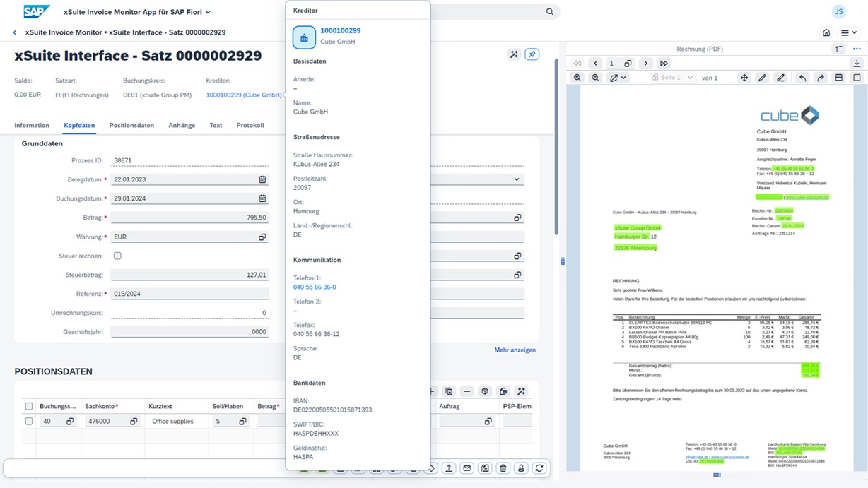
Task: Switch to the Positionsdaten tab
Action: (x=131, y=125)
